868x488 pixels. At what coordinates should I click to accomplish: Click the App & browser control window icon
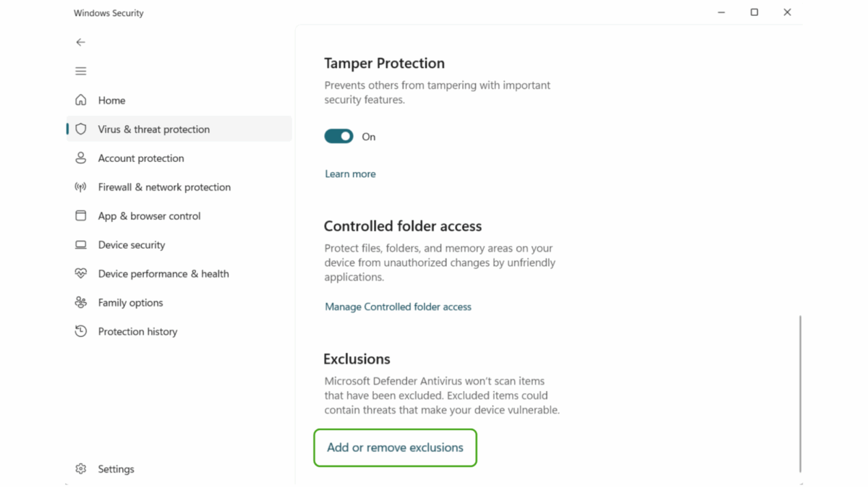81,215
